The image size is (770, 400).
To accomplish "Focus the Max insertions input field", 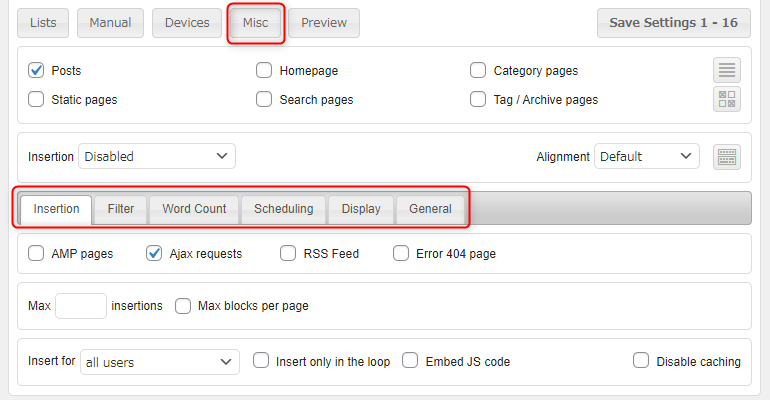I will [81, 306].
